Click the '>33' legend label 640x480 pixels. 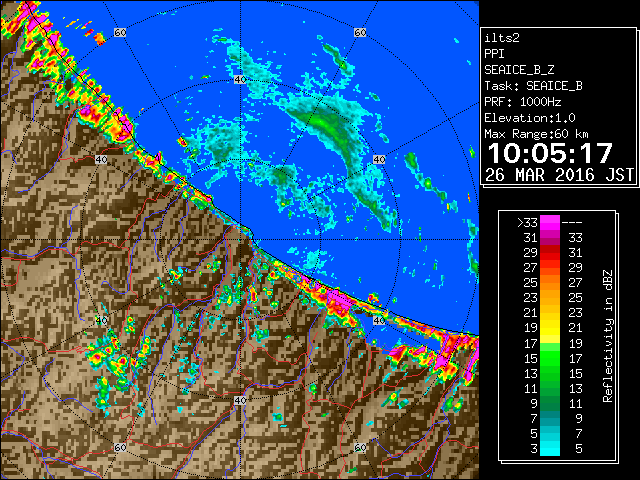coord(527,223)
